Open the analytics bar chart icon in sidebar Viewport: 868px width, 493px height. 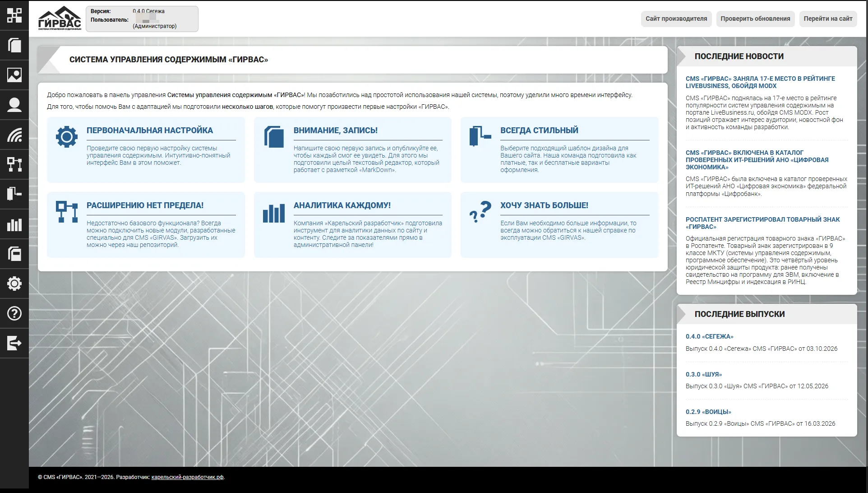[x=14, y=224]
